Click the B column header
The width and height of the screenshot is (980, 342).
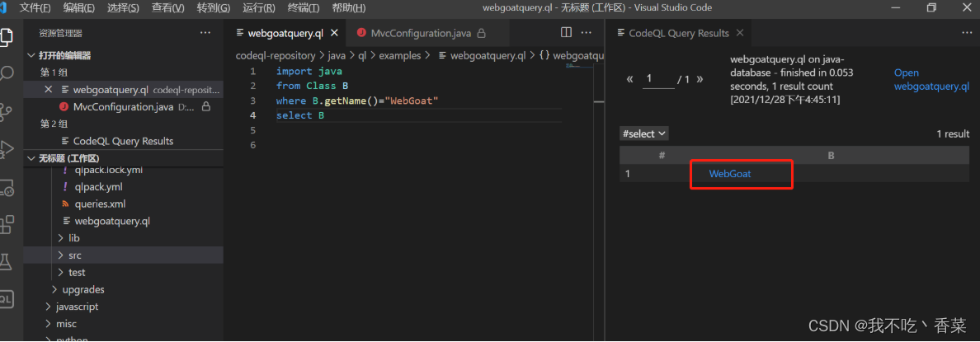(x=832, y=156)
